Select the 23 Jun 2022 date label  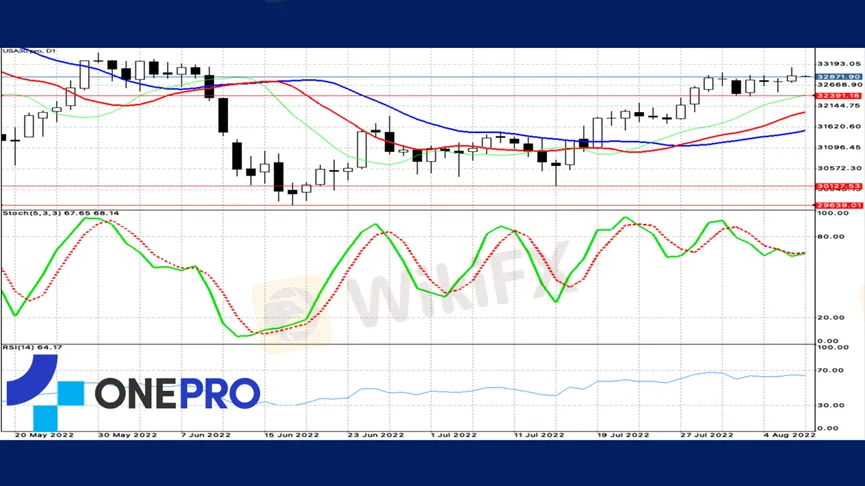375,435
